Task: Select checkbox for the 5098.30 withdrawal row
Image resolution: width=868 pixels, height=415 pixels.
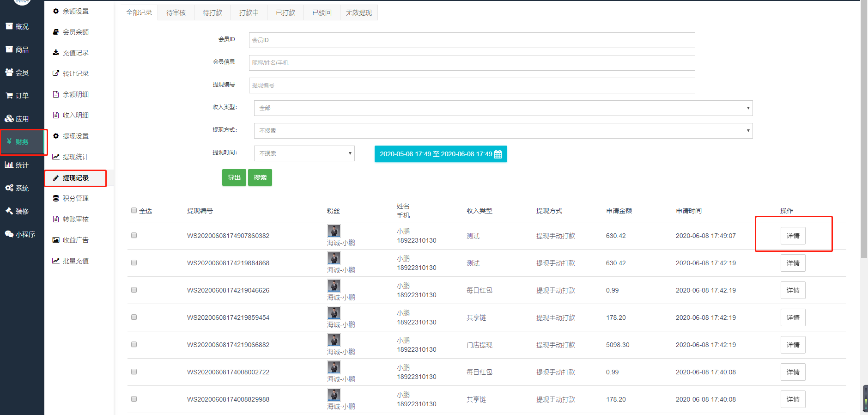Action: (134, 344)
